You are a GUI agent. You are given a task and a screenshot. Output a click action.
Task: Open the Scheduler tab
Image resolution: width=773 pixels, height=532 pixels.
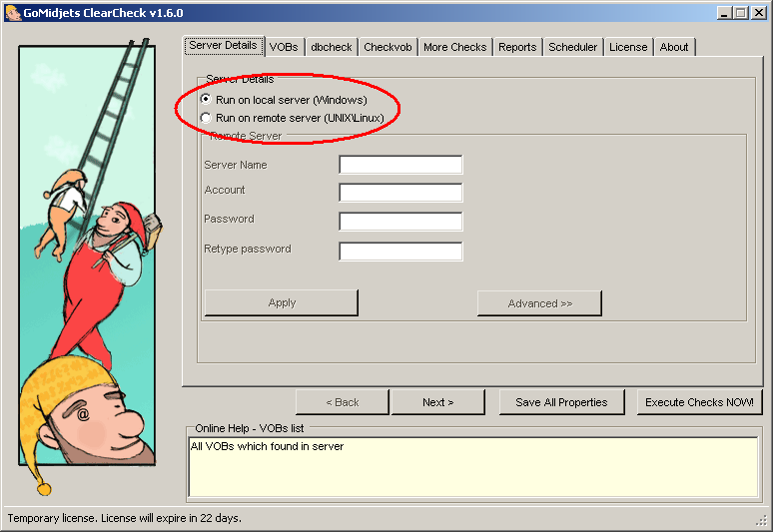pos(573,47)
